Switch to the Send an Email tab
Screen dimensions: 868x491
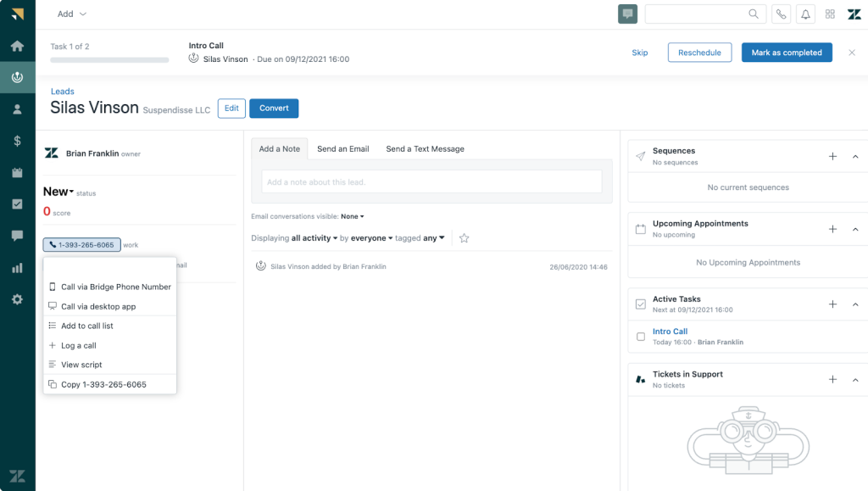[x=342, y=148]
